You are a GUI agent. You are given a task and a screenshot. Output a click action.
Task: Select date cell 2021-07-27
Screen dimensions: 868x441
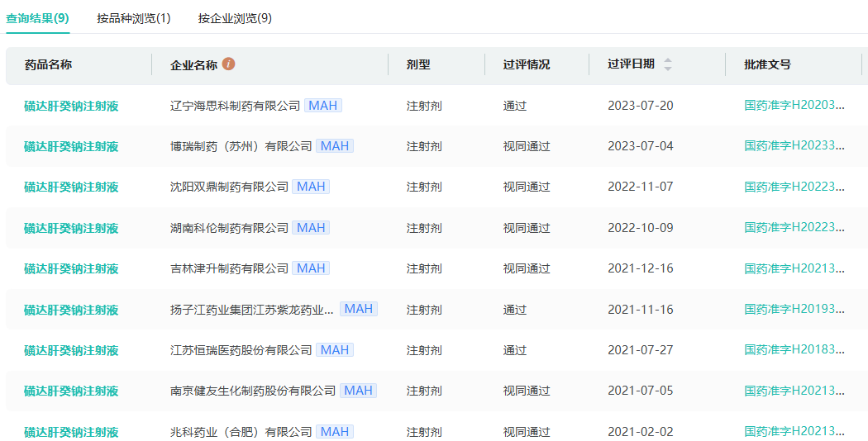pyautogui.click(x=641, y=350)
